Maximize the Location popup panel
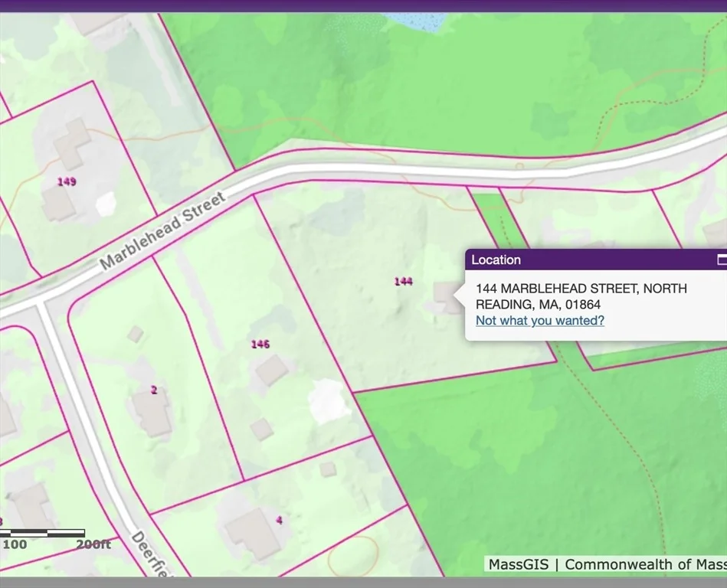This screenshot has height=588, width=727. coord(722,260)
